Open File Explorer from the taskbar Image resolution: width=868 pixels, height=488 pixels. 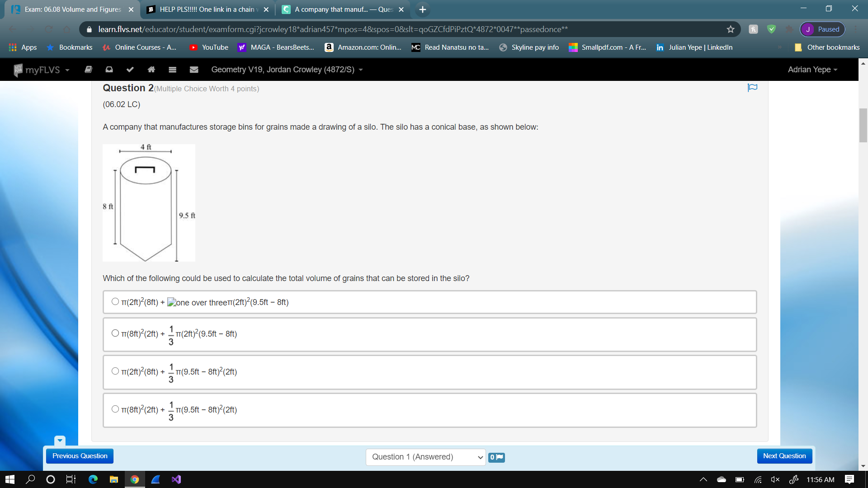(x=114, y=479)
